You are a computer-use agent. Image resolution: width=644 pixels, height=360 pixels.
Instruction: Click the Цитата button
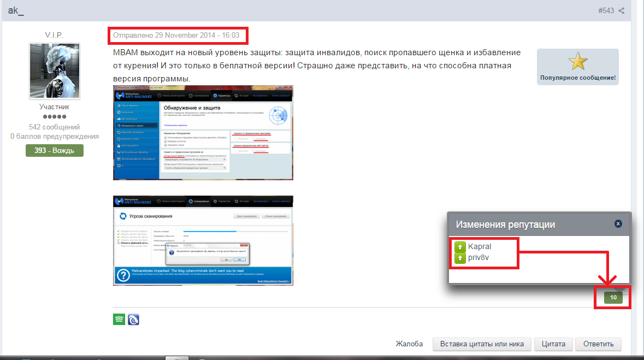coord(553,344)
